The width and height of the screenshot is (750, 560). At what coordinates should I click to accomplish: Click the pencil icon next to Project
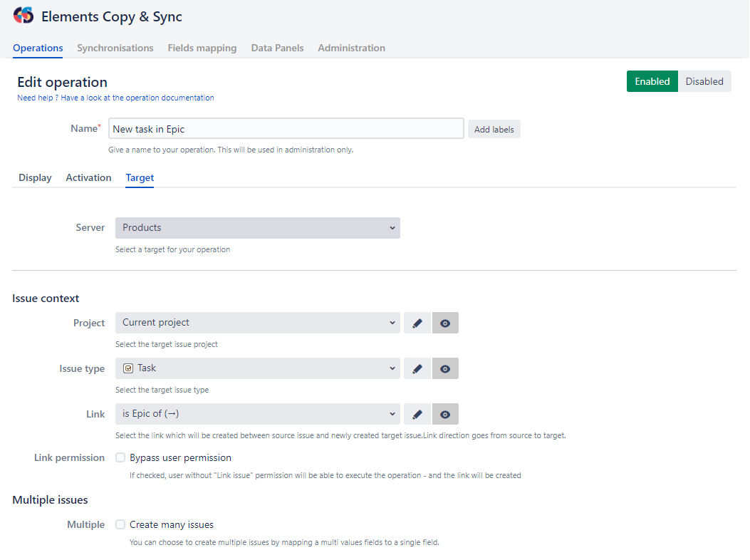pyautogui.click(x=417, y=323)
